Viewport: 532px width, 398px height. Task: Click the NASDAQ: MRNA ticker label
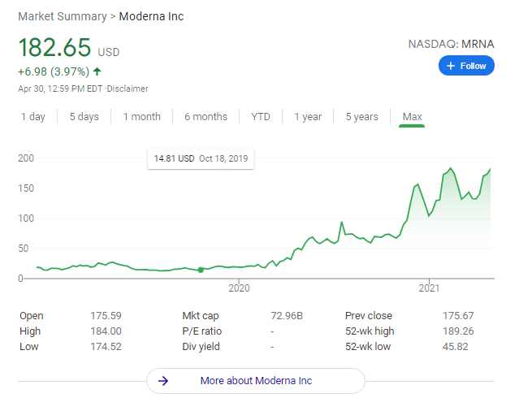pyautogui.click(x=451, y=43)
